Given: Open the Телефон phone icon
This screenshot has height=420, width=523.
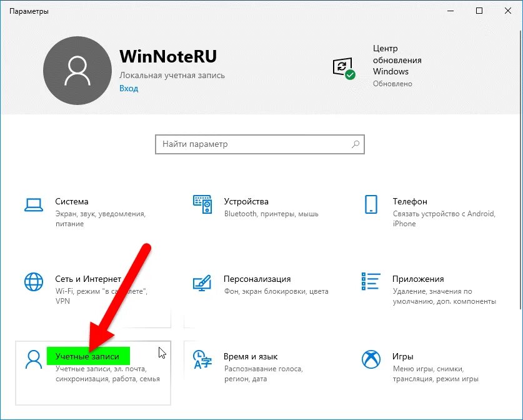Looking at the screenshot, I should tap(371, 204).
